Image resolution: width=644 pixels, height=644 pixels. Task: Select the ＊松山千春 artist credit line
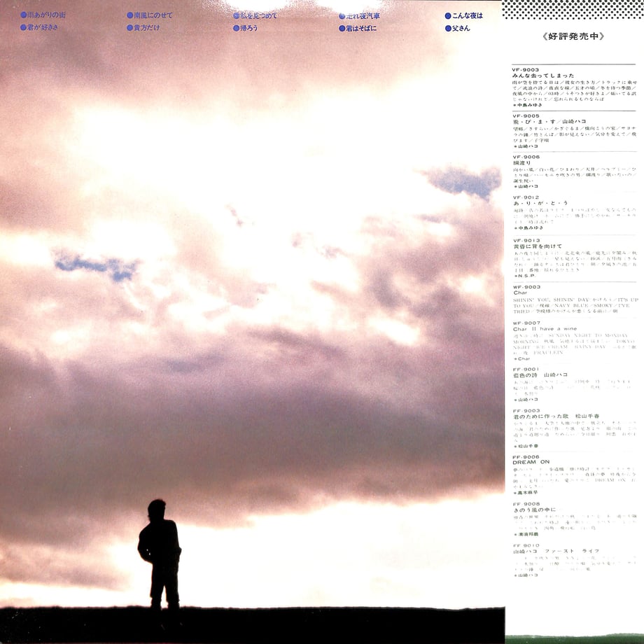click(526, 446)
